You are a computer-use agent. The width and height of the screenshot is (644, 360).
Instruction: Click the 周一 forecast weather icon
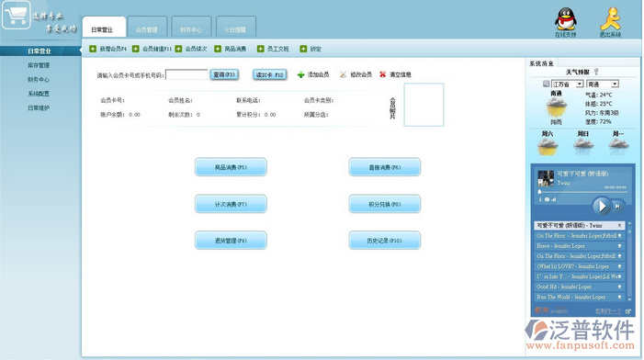618,147
